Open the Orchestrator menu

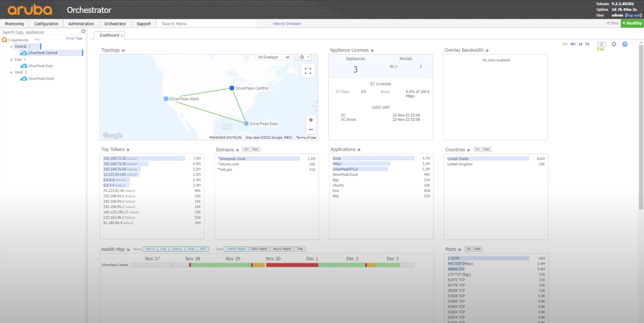[115, 24]
